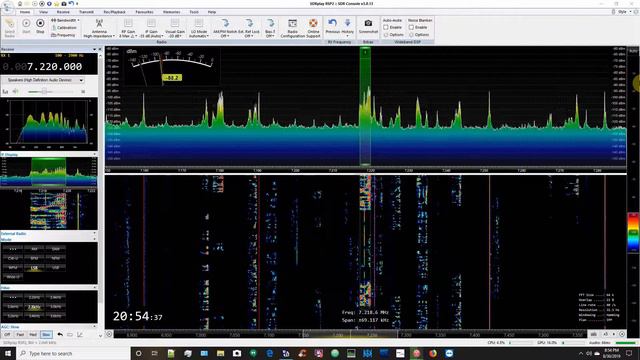Open Noise Blanker Options
The image size is (640, 360).
click(x=419, y=35)
